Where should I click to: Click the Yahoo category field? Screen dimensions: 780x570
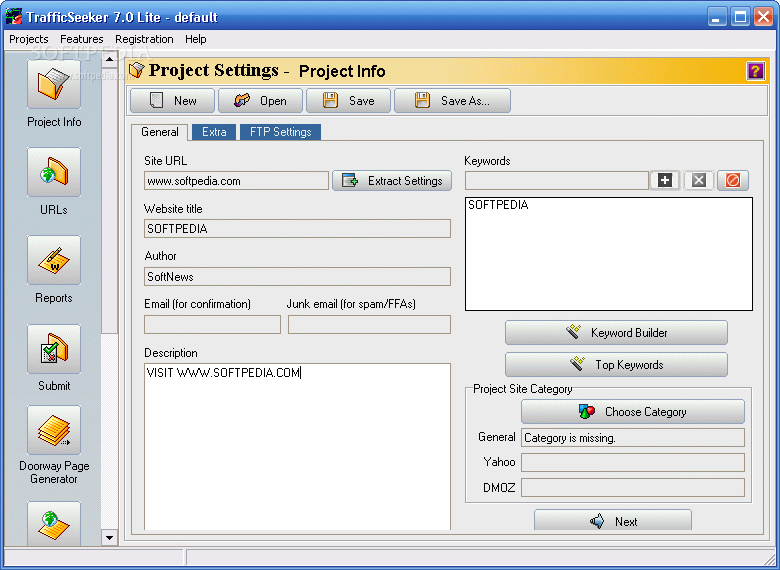633,462
